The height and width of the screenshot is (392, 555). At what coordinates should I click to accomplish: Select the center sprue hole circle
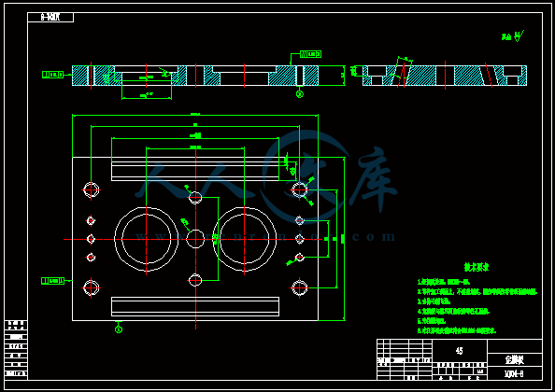(195, 239)
